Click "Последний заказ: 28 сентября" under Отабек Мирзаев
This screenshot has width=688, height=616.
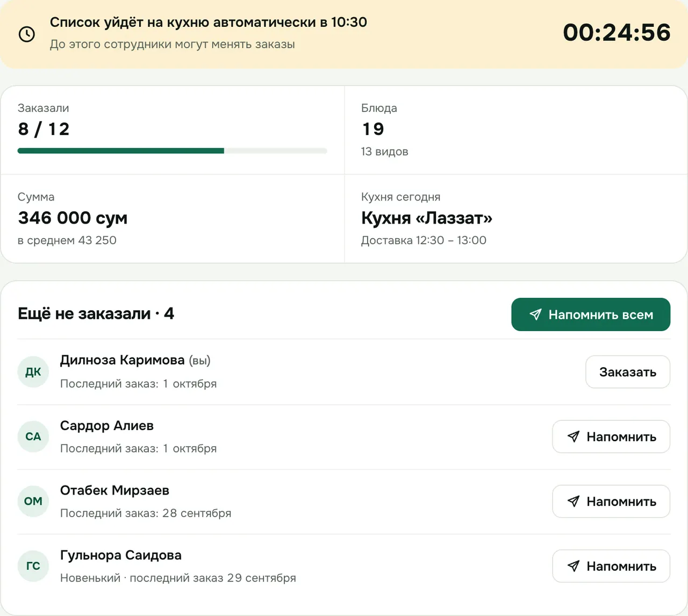(146, 513)
